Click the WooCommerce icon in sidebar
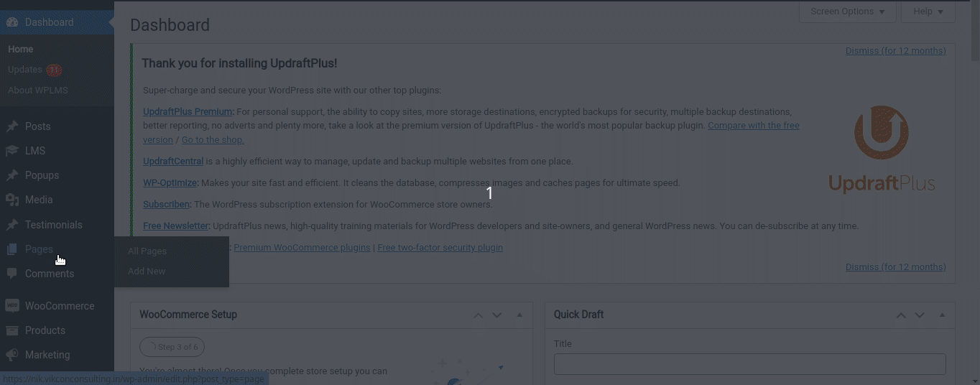980x385 pixels. pos(12,306)
